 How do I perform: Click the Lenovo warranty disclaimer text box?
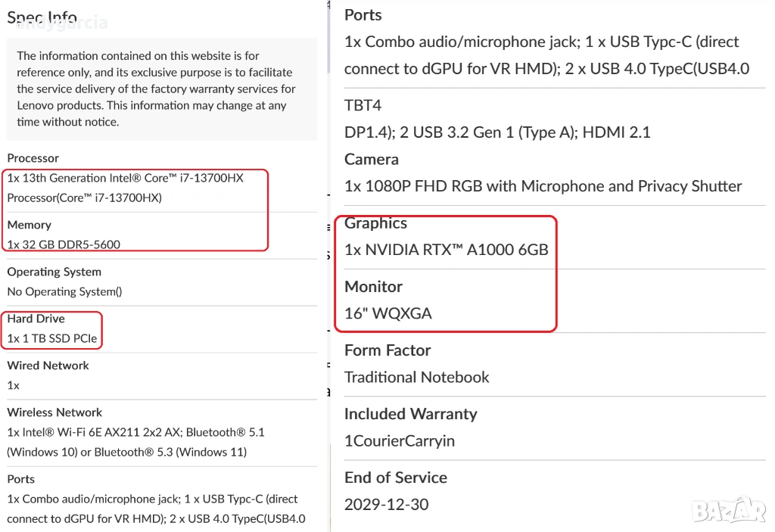(161, 89)
